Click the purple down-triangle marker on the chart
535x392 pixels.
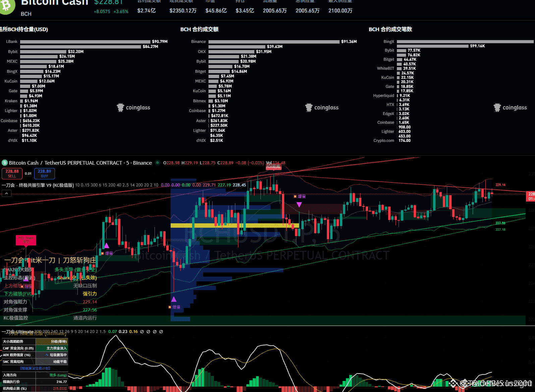(x=299, y=205)
